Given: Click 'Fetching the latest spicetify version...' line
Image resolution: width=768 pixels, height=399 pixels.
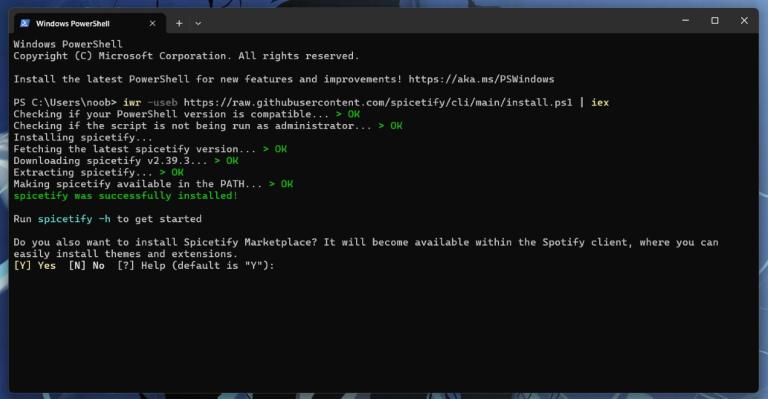Looking at the screenshot, I should click(x=150, y=149).
